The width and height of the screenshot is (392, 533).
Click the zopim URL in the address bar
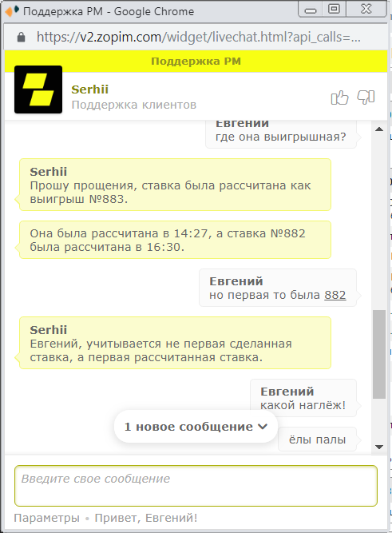(x=198, y=37)
